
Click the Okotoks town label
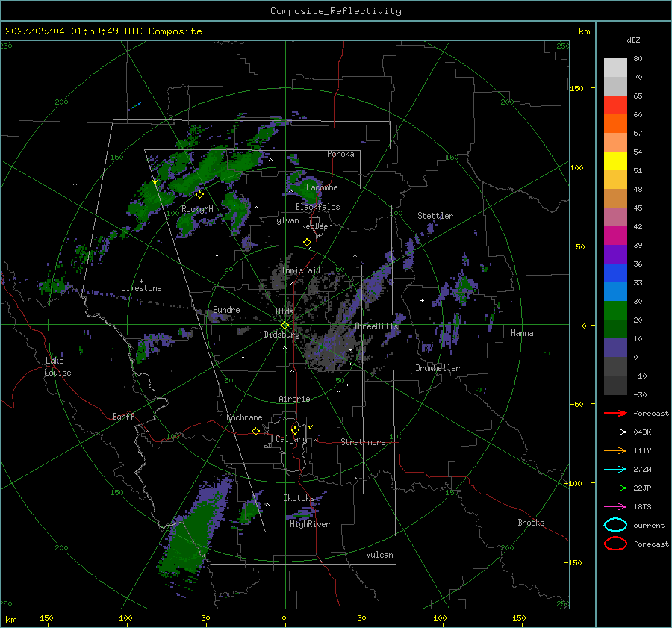pos(299,498)
